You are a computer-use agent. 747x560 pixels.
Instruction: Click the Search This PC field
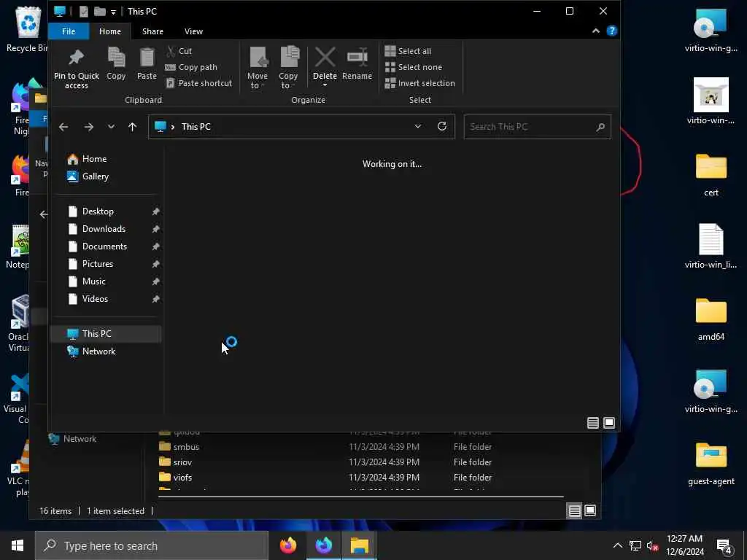tap(537, 127)
